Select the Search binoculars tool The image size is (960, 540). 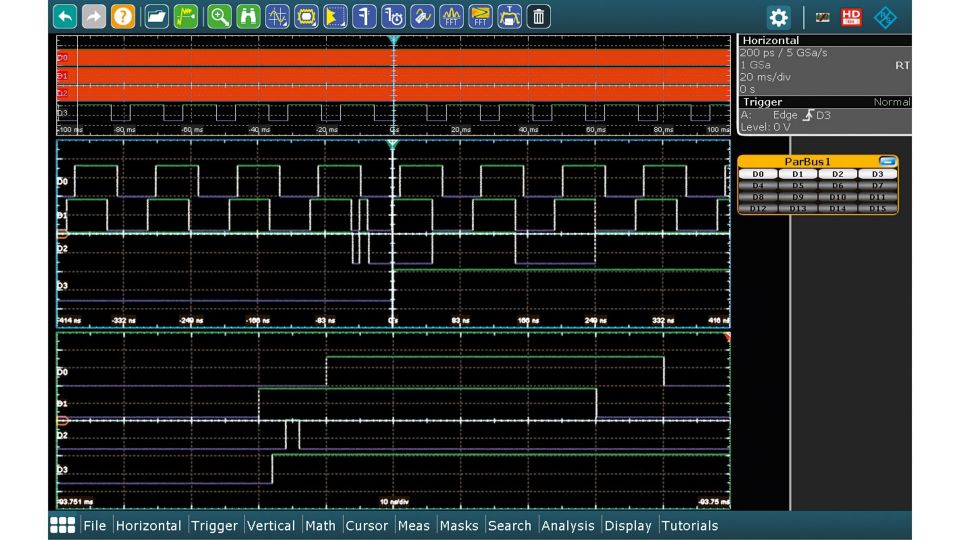[248, 17]
